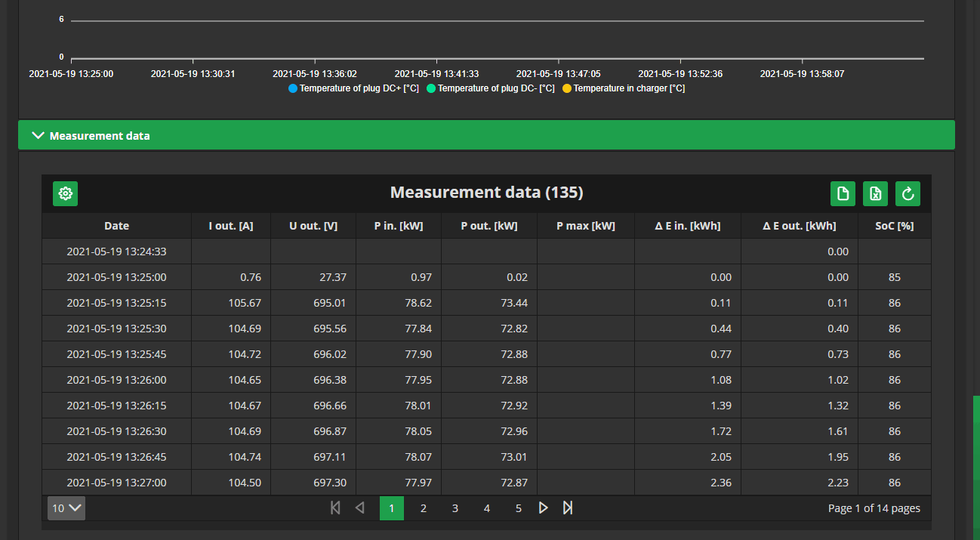
Task: Sort table by Date column header
Action: (116, 226)
